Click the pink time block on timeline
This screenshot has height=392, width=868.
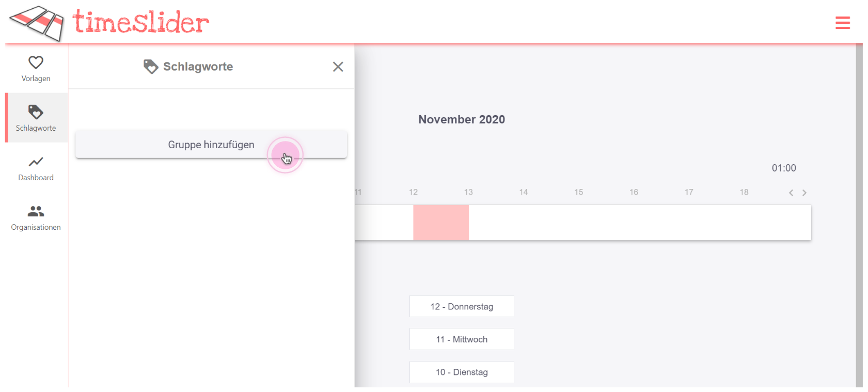(440, 223)
